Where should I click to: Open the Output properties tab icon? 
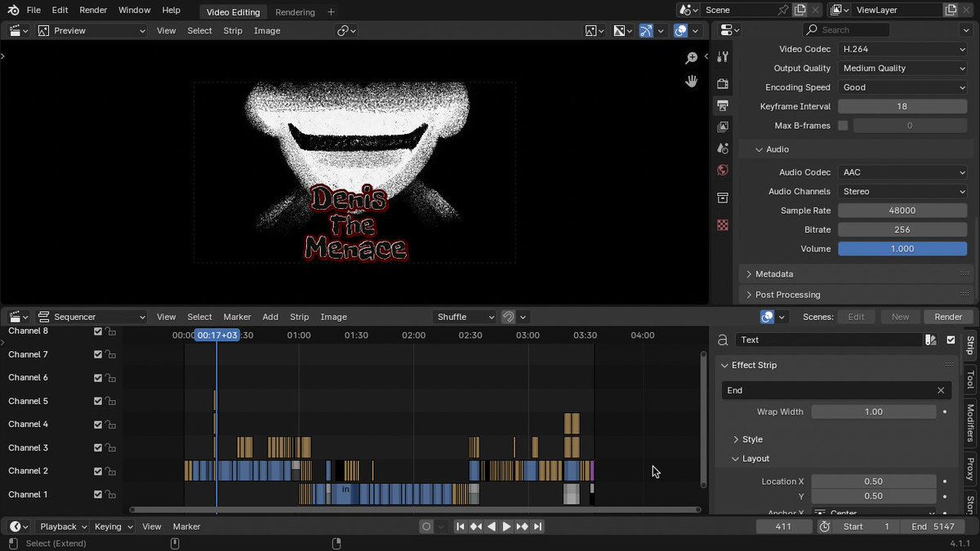click(723, 105)
